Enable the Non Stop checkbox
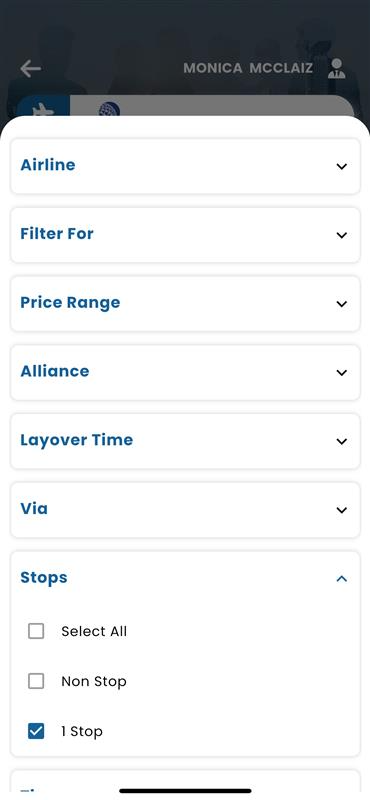The width and height of the screenshot is (370, 800). (36, 681)
